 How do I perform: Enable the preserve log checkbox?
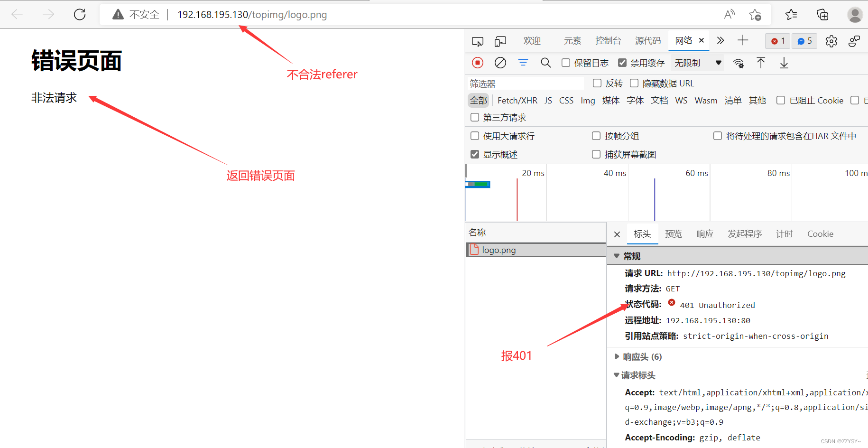[x=566, y=63]
